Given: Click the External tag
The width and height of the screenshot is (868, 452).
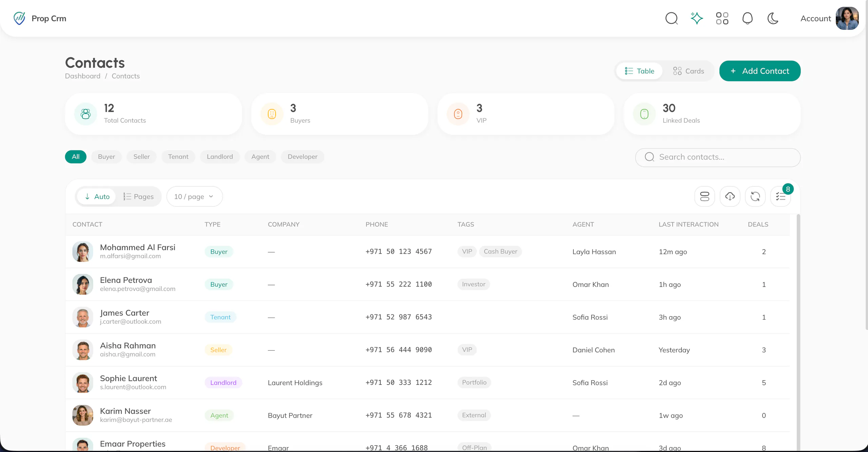Looking at the screenshot, I should click(x=474, y=415).
